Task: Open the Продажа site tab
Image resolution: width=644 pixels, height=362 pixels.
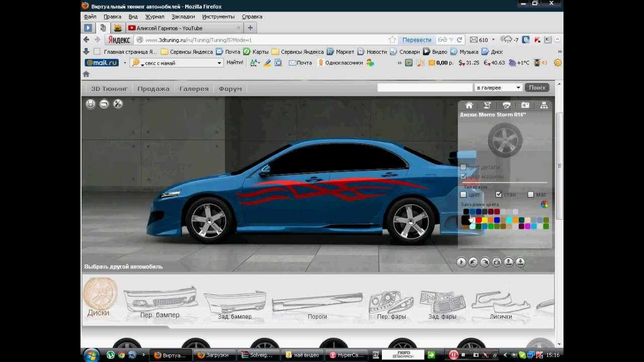Action: click(x=153, y=88)
